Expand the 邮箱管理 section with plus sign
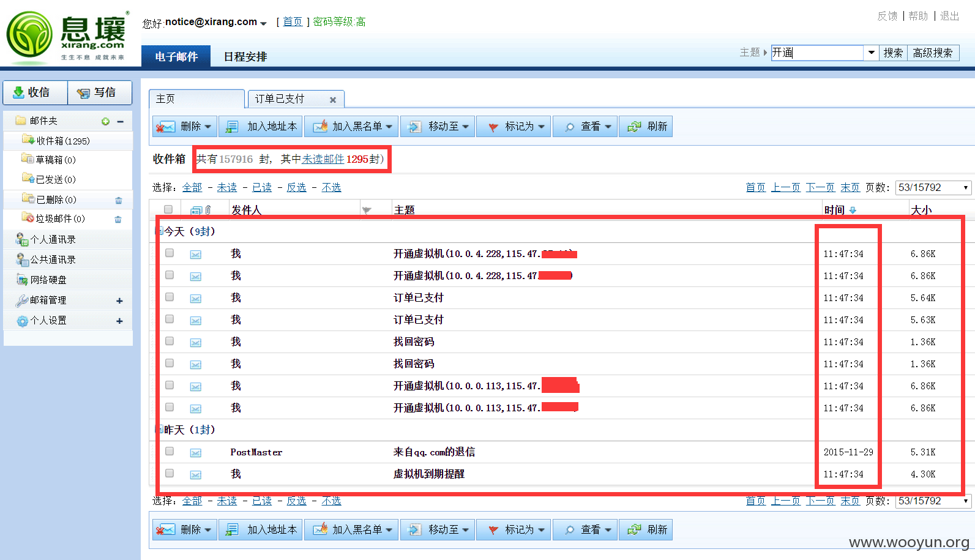975x560 pixels. (x=119, y=301)
